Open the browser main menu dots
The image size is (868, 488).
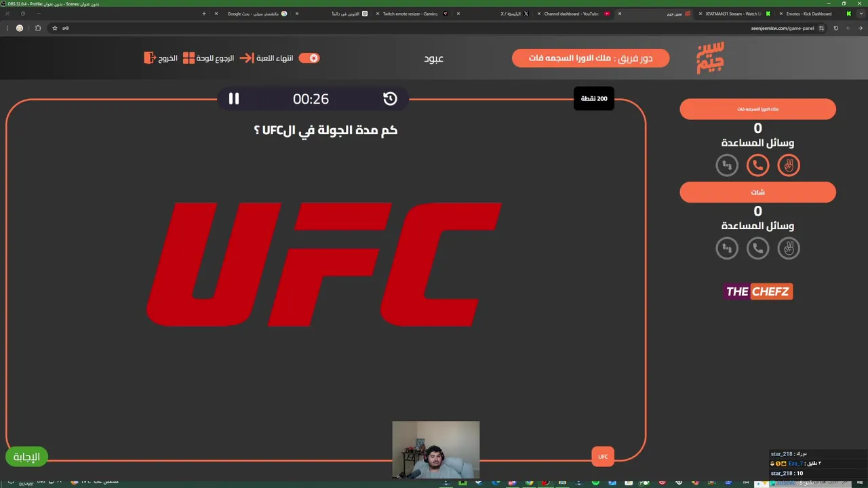pos(7,28)
